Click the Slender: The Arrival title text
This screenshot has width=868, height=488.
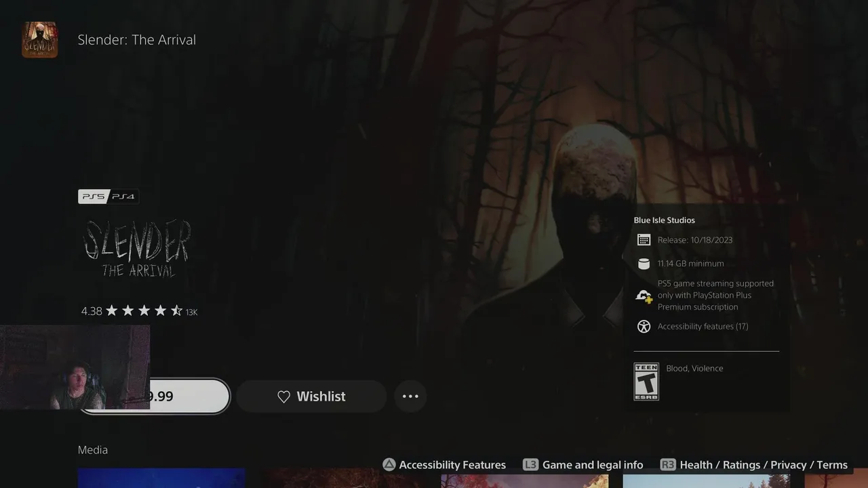point(136,40)
